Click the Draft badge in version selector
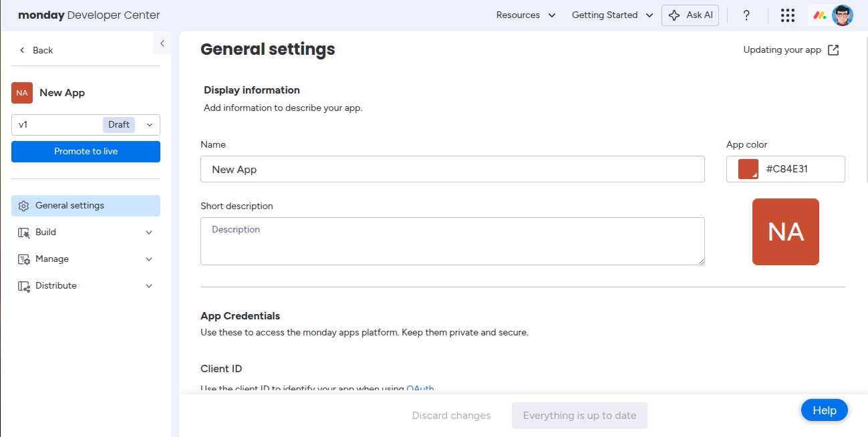The height and width of the screenshot is (437, 868). pyautogui.click(x=119, y=125)
